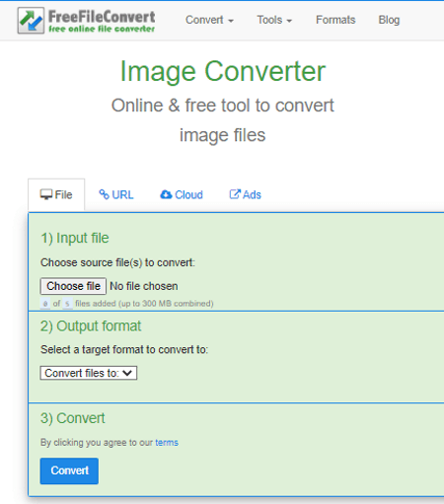
Task: Click 'Choose source file(s) to convert:' label
Action: pyautogui.click(x=117, y=262)
